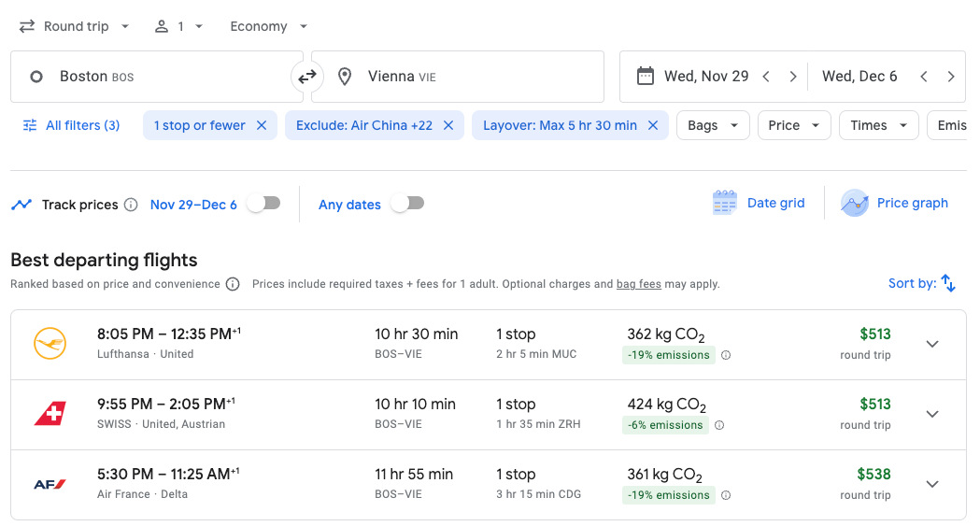Click info icon next to Track prices
The width and height of the screenshot is (980, 526).
pos(131,205)
